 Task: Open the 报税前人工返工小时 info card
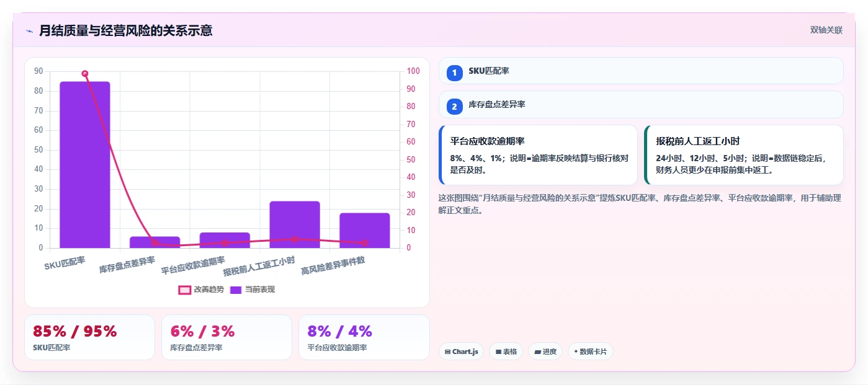743,155
